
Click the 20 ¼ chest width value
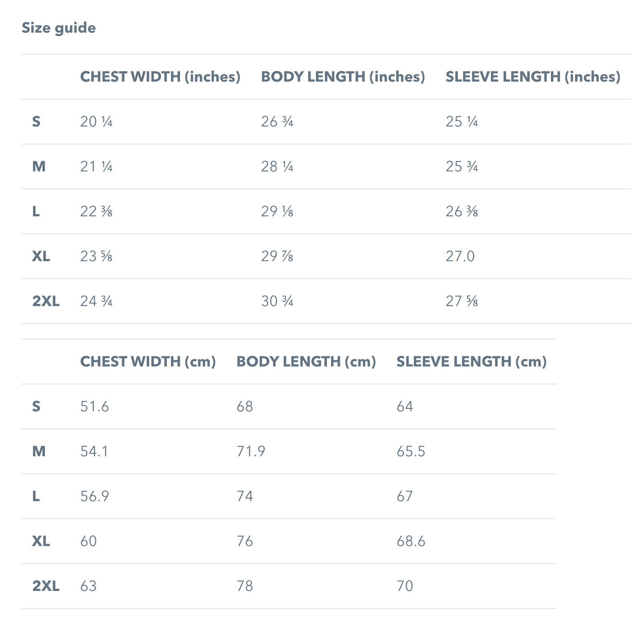[x=96, y=122]
